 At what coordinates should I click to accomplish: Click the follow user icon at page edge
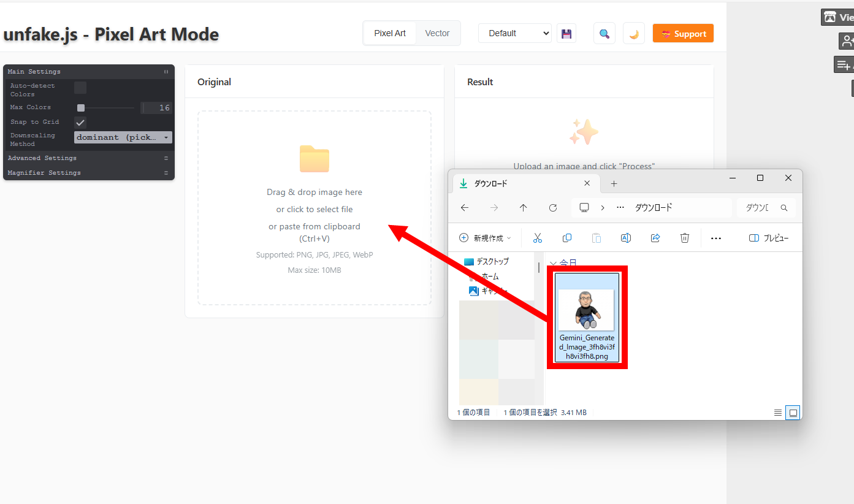click(x=847, y=41)
